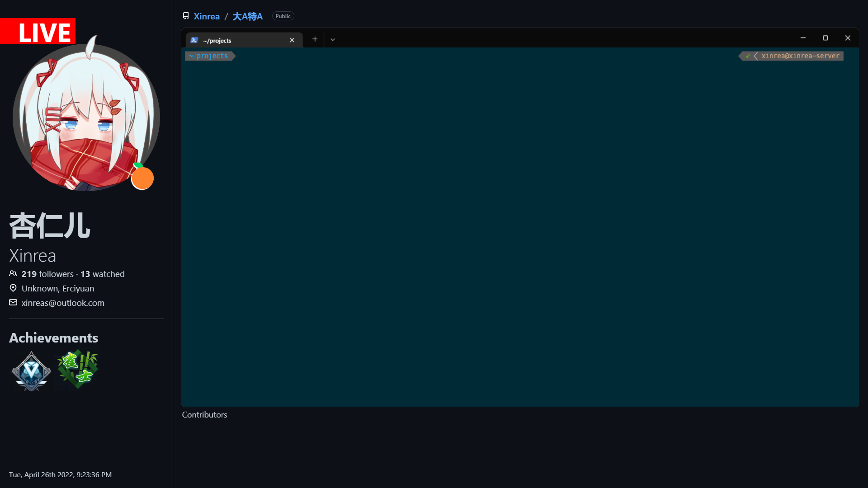This screenshot has height=488, width=868.
Task: Click the mail envelope icon
Action: 13,303
